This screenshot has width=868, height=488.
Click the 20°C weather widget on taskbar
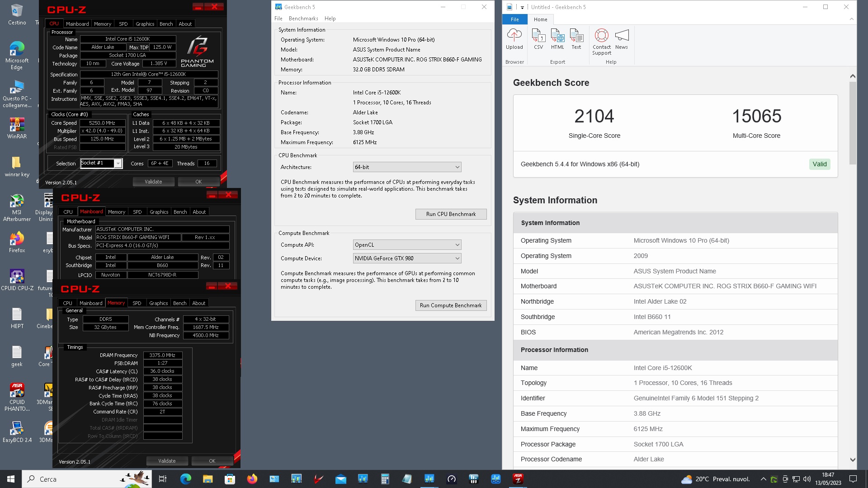pos(716,479)
